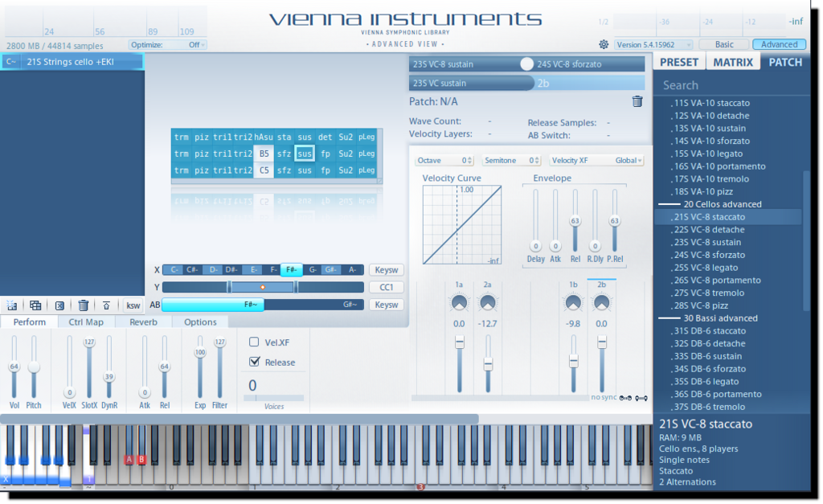Open X axis Keysw controller dropdown

point(387,270)
